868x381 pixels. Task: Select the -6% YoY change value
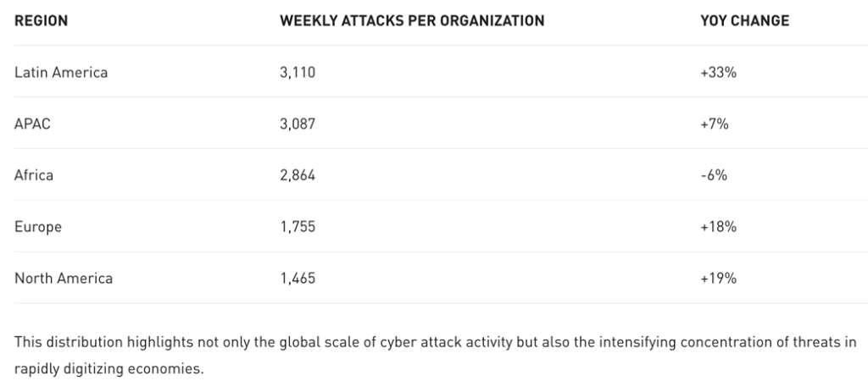click(x=713, y=175)
